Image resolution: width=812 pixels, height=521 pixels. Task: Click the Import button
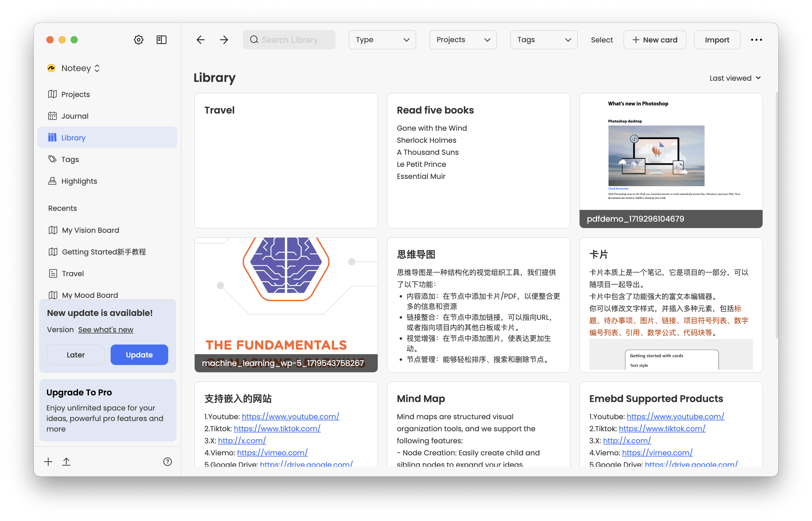[x=717, y=39]
